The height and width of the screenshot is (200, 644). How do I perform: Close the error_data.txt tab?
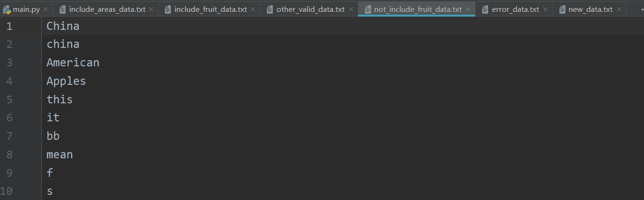[x=544, y=9]
